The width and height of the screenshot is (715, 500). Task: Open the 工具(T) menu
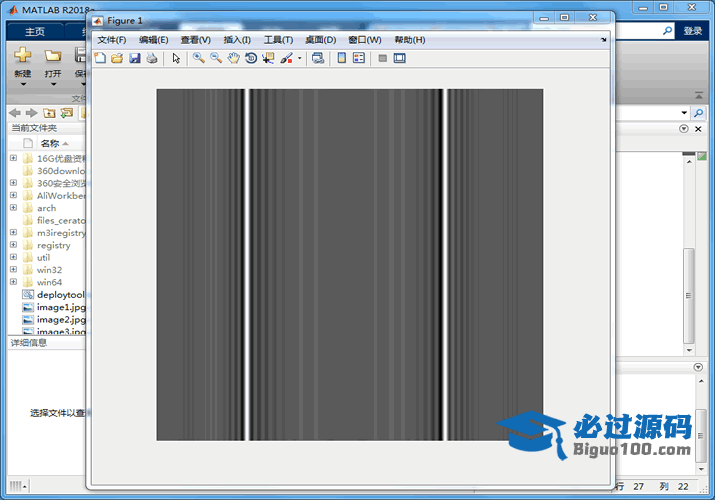[278, 40]
